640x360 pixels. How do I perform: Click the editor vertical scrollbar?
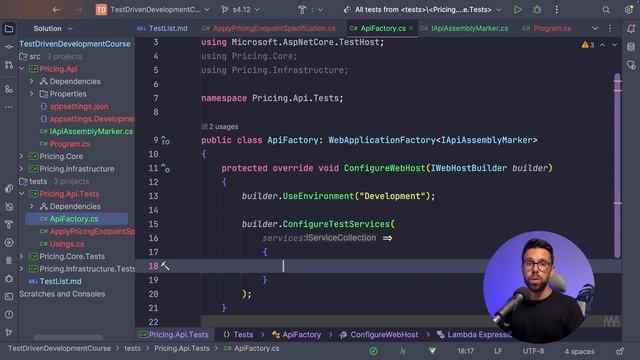(617, 165)
